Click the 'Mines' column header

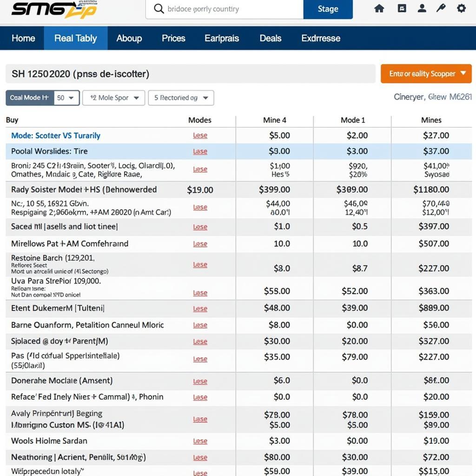click(x=431, y=120)
